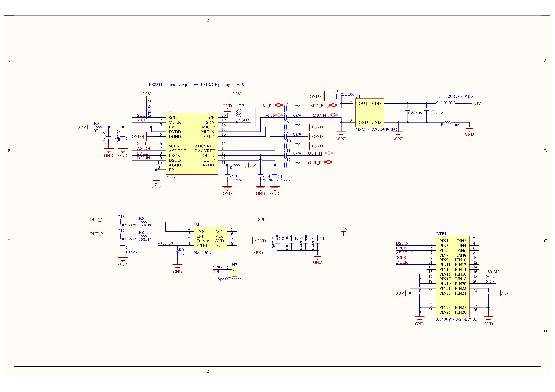
Task: Select the NS4150B part name label
Action: pos(202,253)
